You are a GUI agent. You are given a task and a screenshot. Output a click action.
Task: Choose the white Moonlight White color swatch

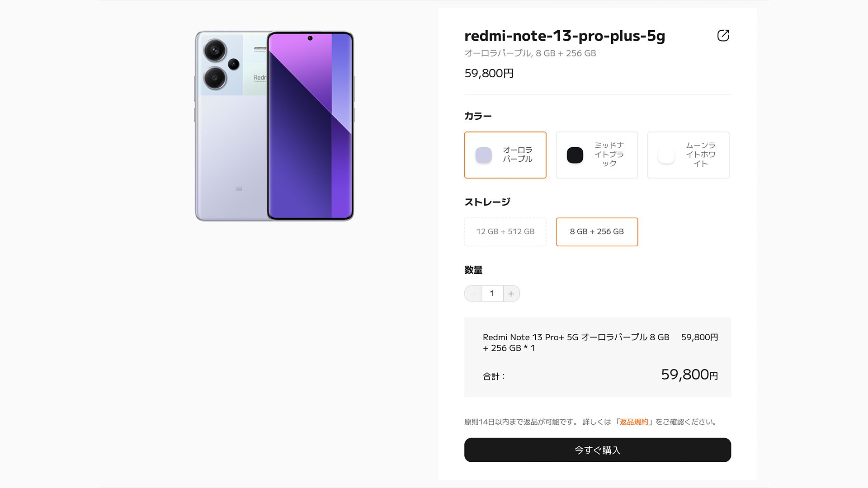click(x=666, y=155)
